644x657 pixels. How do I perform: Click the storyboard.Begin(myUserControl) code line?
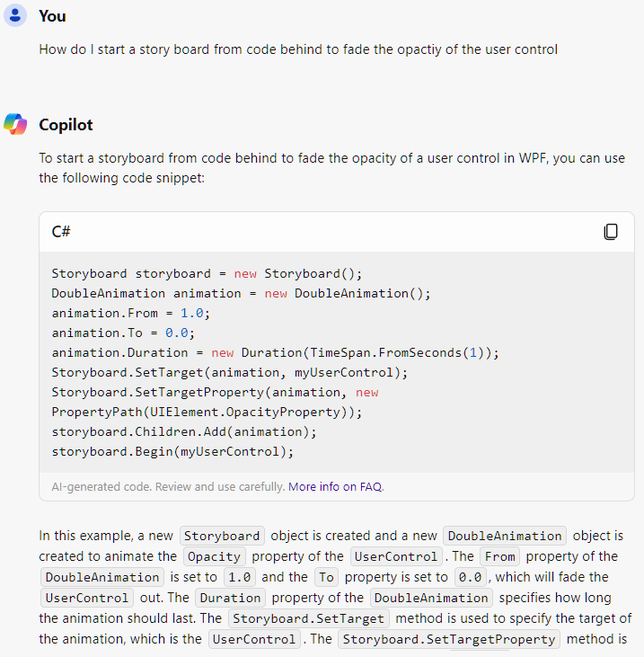coord(172,451)
